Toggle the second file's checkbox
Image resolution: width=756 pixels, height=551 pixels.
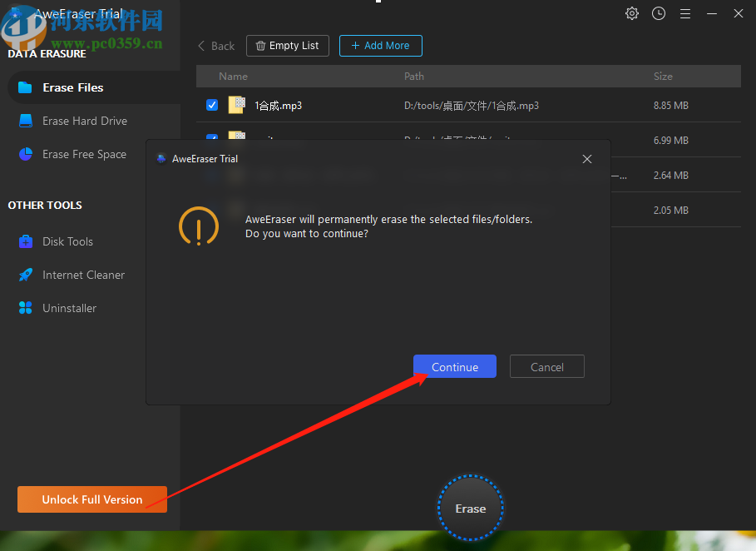[x=212, y=137]
